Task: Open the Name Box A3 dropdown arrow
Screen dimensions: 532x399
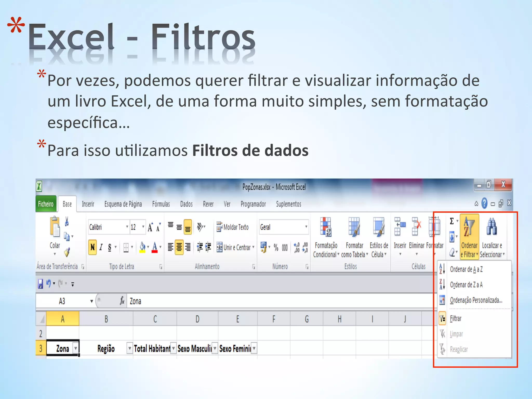Action: [x=91, y=301]
